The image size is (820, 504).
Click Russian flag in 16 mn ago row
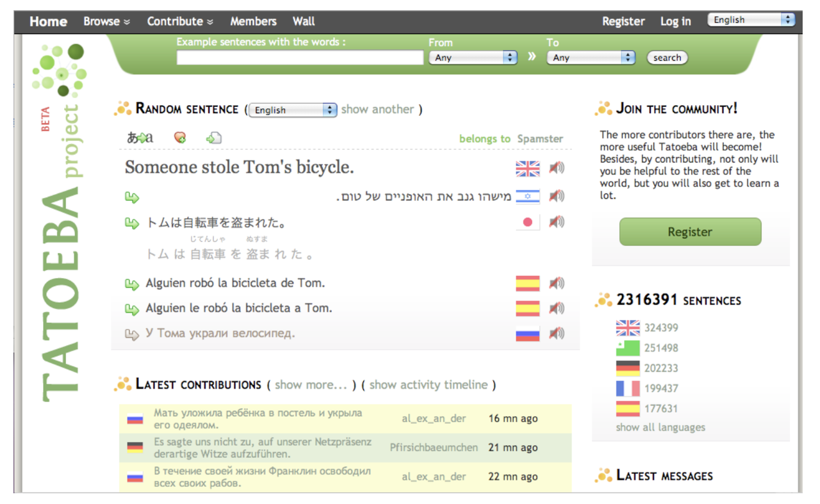135,419
